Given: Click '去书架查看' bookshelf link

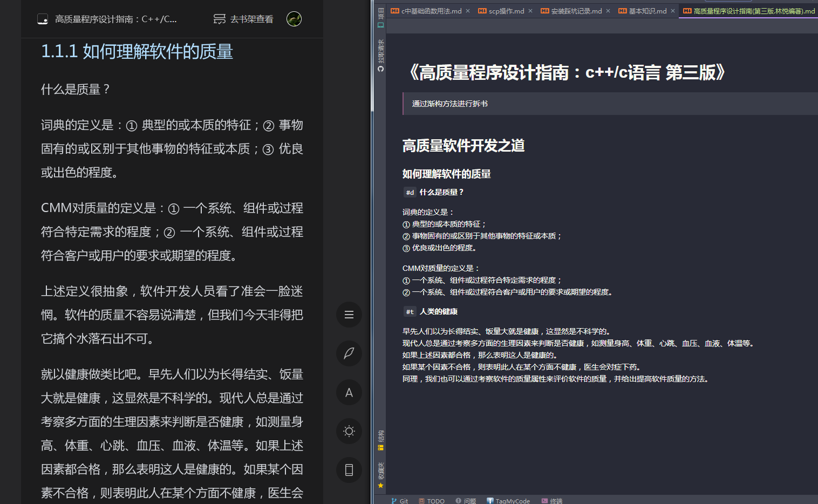Looking at the screenshot, I should [243, 19].
